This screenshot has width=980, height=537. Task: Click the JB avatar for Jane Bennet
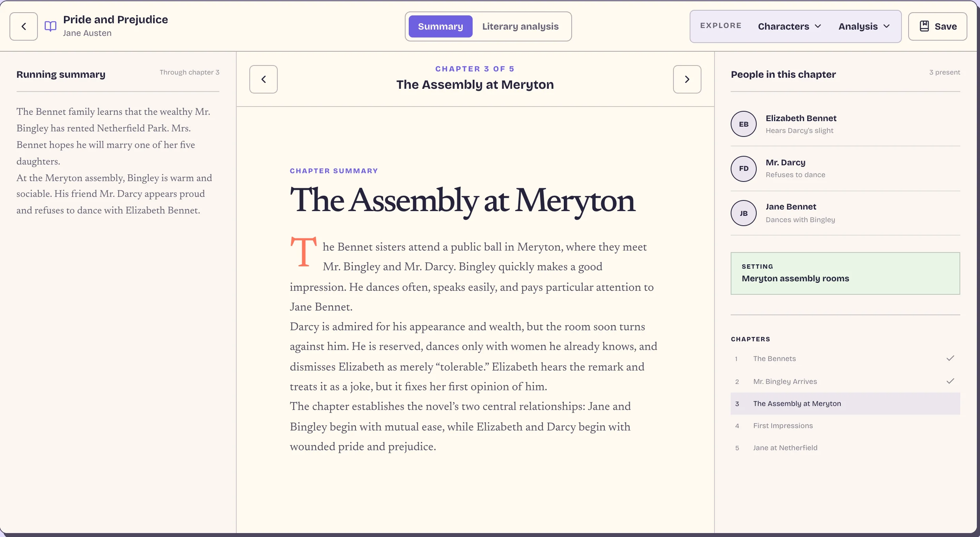pyautogui.click(x=744, y=213)
